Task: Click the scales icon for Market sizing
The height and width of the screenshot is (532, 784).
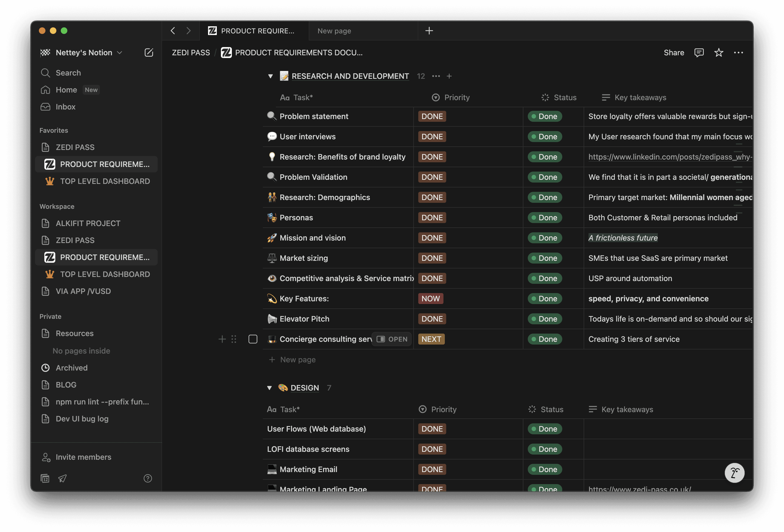Action: [x=272, y=258]
